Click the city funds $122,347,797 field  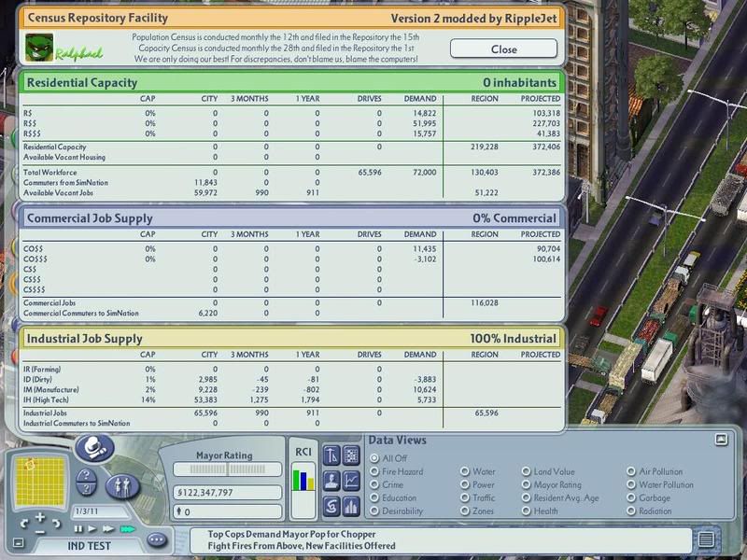[x=228, y=493]
